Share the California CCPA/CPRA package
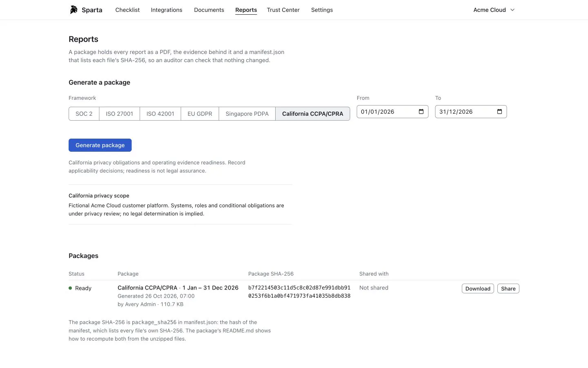 point(508,289)
